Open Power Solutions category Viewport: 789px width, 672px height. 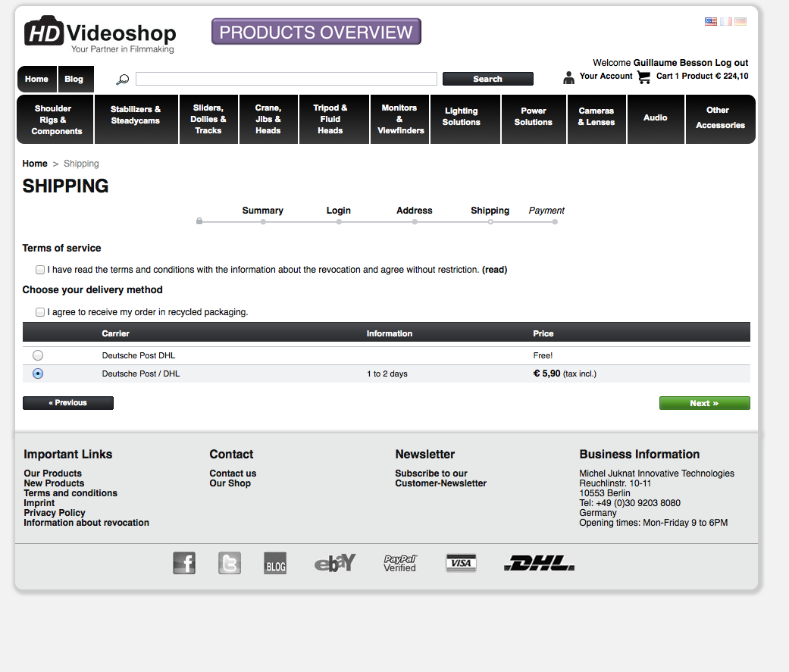click(x=534, y=120)
